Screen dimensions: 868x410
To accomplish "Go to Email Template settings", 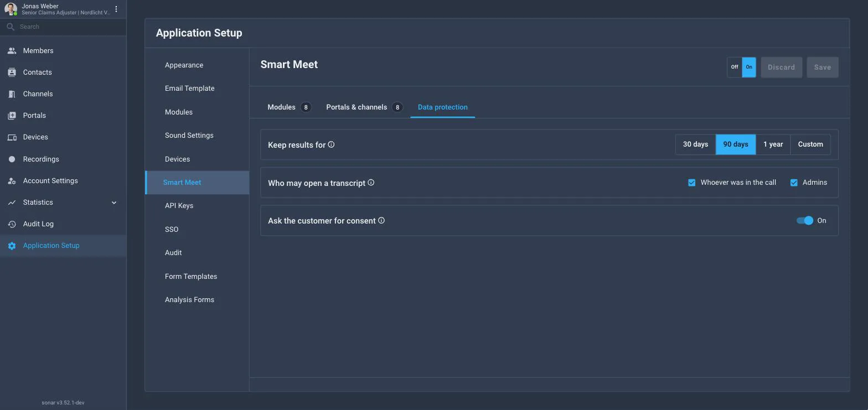I will click(197, 89).
